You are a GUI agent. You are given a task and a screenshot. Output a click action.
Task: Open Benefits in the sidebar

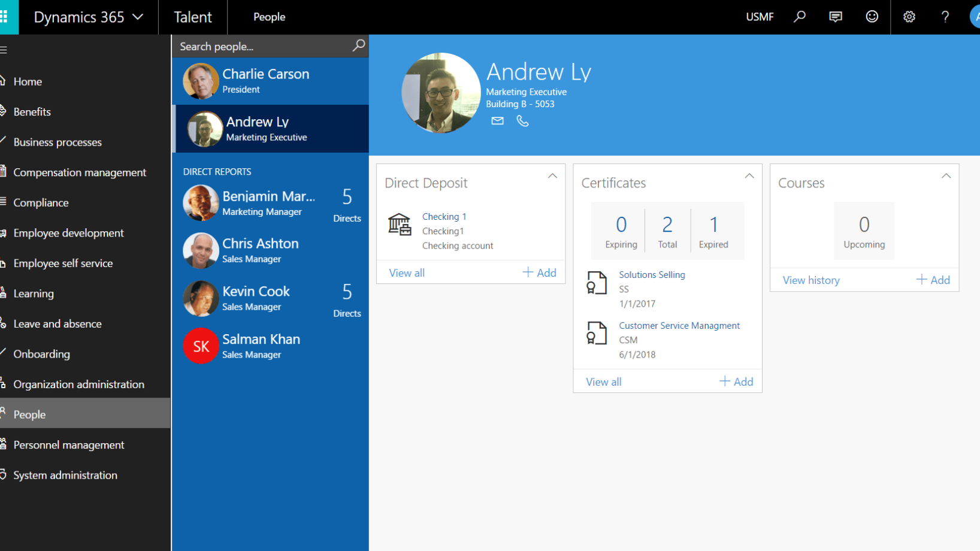[x=85, y=111]
